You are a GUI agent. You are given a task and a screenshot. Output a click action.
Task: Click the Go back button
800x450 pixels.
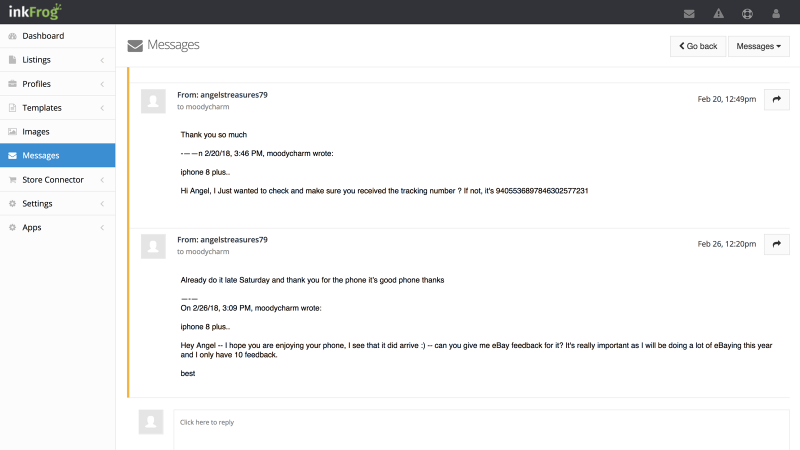(x=698, y=46)
